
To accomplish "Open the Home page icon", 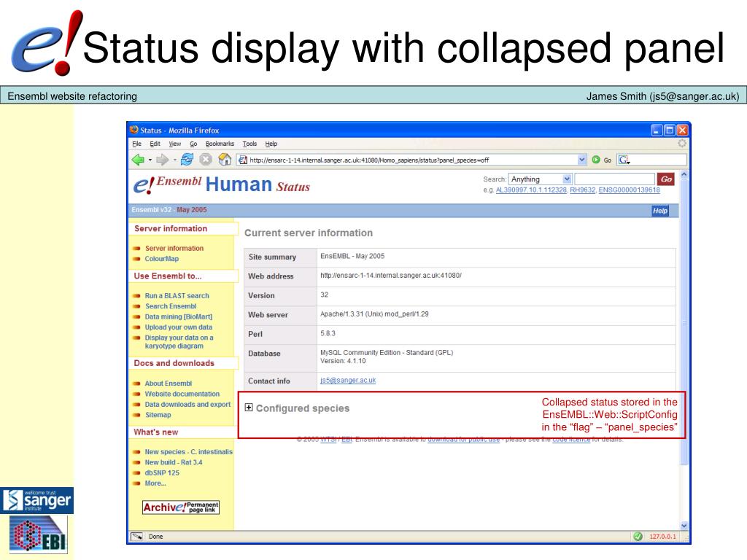I will point(225,160).
